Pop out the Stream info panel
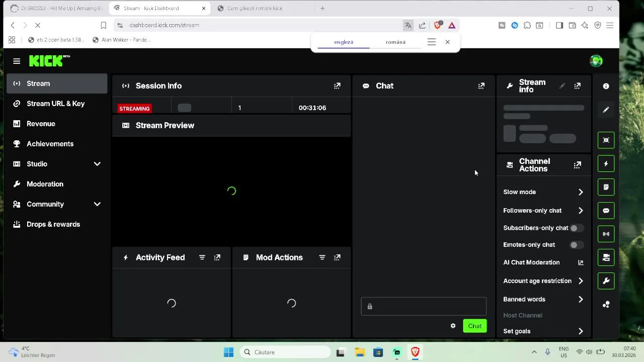Image resolution: width=644 pixels, height=362 pixels. (578, 86)
